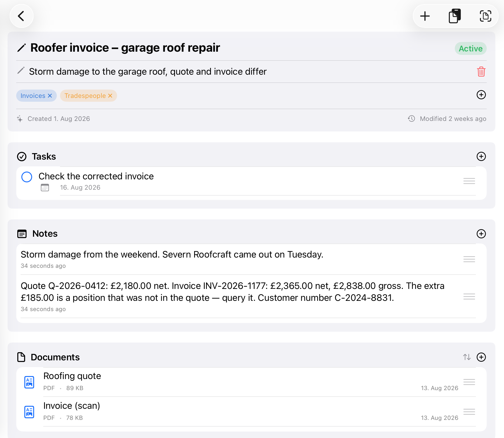Grab the reorder handle of the task row
Viewport: 504px width, 438px height.
469,181
